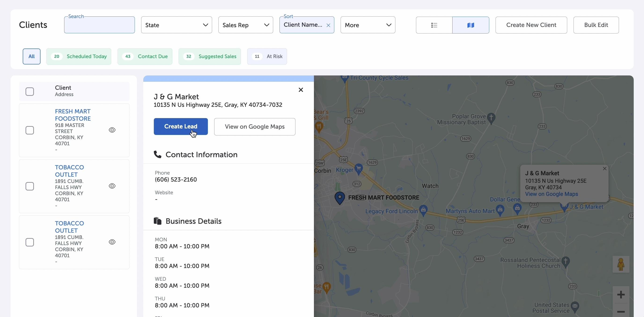The width and height of the screenshot is (644, 317).
Task: Open the More filters dropdown
Action: [368, 25]
